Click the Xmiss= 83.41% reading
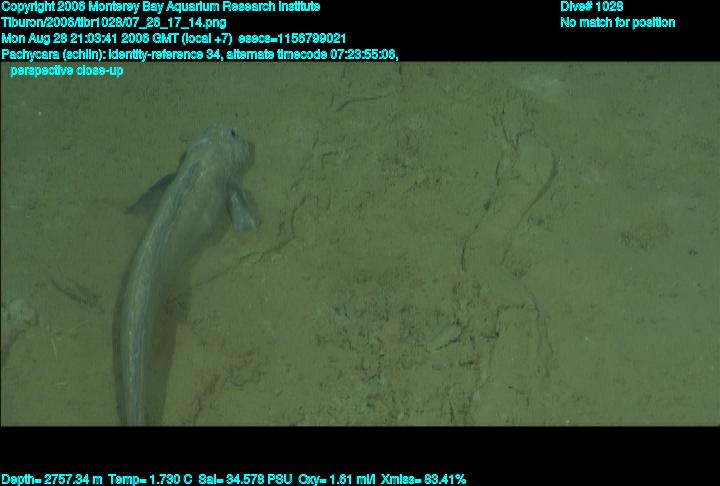 click(x=424, y=479)
